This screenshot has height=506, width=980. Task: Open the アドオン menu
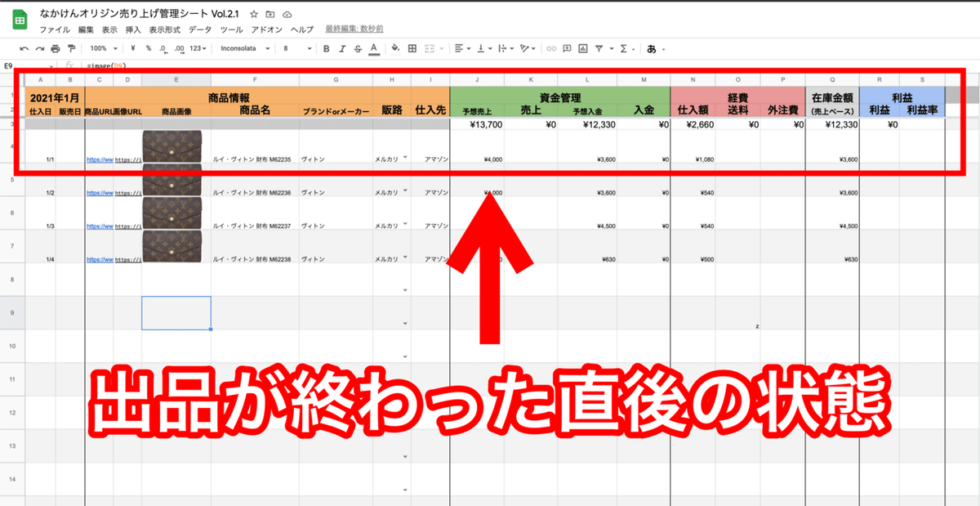tap(267, 29)
